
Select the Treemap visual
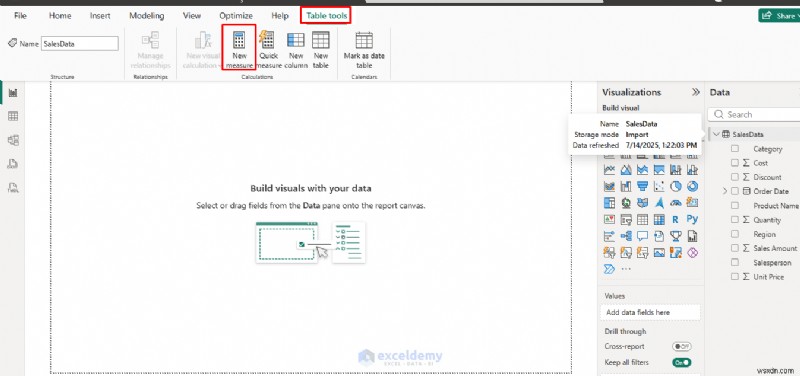[x=609, y=203]
